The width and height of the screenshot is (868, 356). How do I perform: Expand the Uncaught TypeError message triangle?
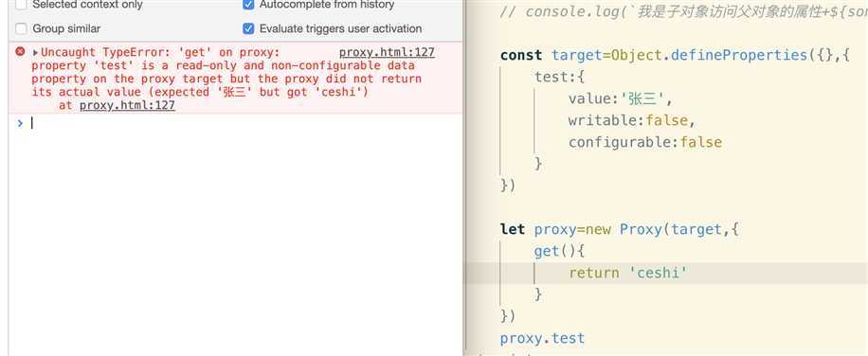coord(35,52)
